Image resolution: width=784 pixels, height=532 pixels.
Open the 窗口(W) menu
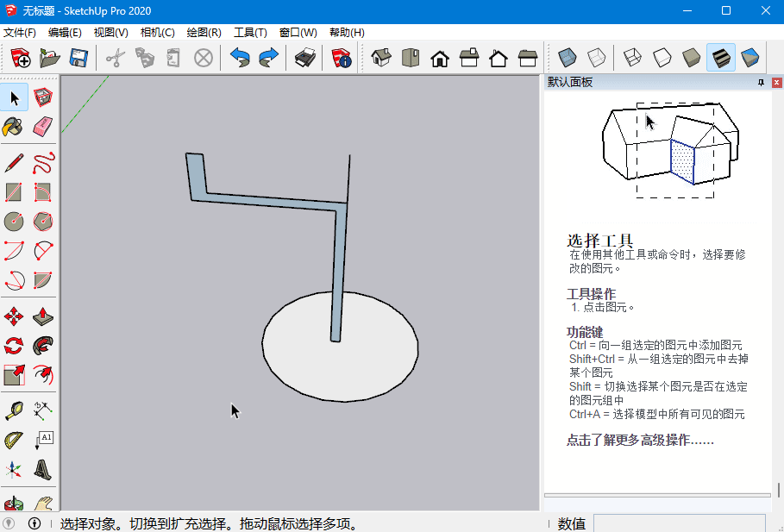[x=298, y=33]
